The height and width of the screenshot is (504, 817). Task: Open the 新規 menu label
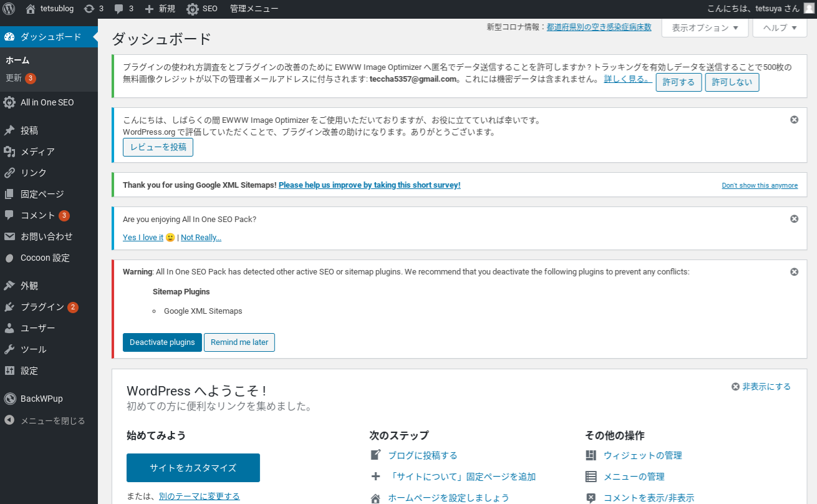click(167, 9)
